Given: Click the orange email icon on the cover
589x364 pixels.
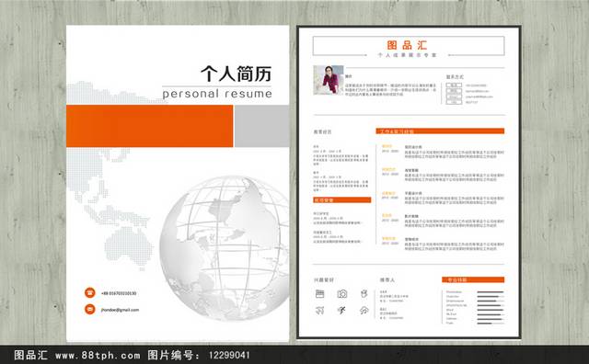Looking at the screenshot, I should (90, 309).
